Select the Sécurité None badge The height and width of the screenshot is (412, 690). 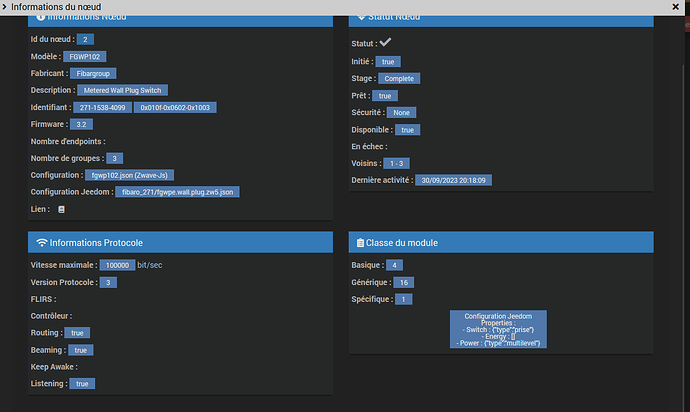click(x=401, y=113)
